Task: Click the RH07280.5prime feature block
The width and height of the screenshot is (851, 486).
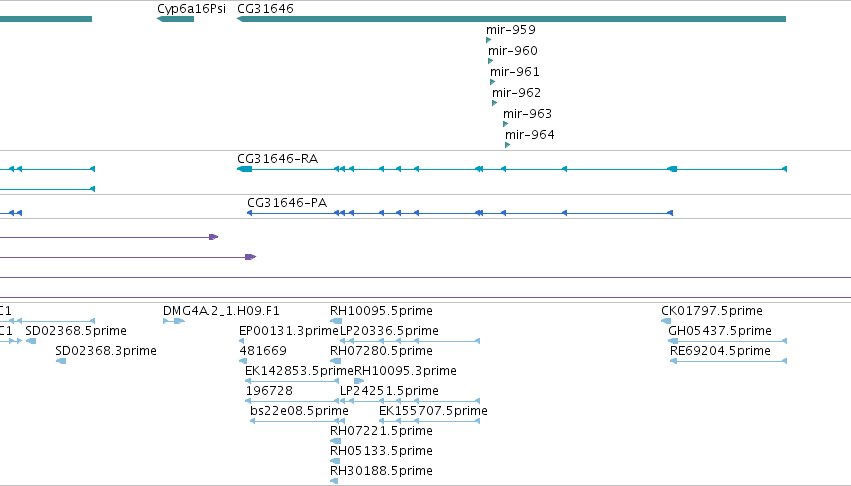Action: click(335, 361)
